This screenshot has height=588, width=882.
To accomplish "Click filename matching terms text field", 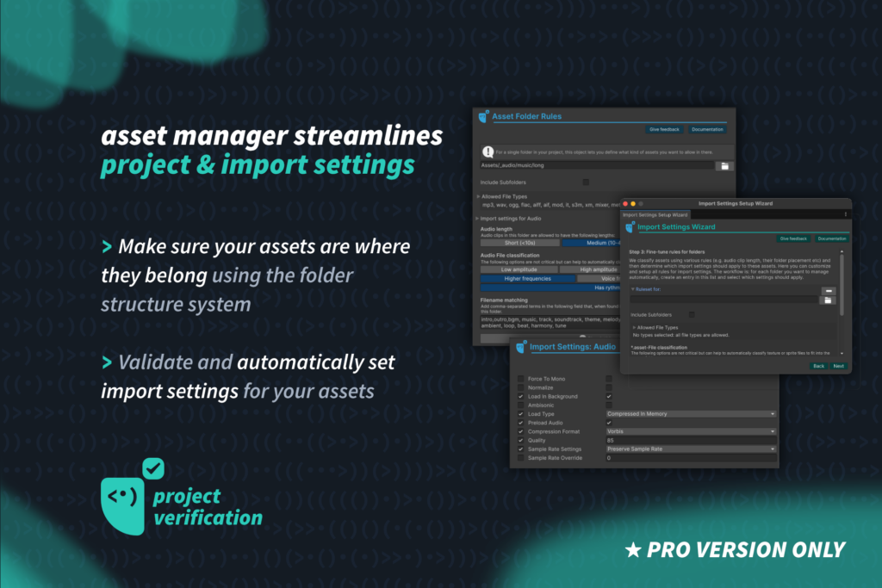I will [550, 323].
